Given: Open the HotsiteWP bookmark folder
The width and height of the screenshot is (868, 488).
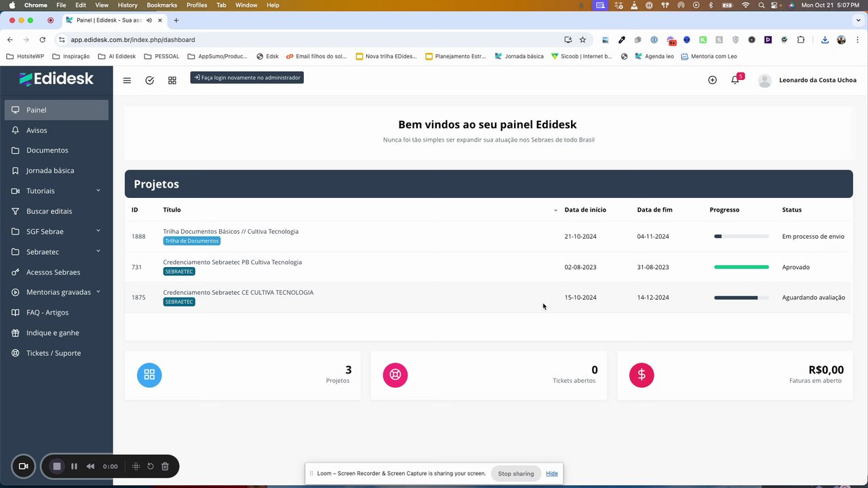Looking at the screenshot, I should (x=25, y=56).
